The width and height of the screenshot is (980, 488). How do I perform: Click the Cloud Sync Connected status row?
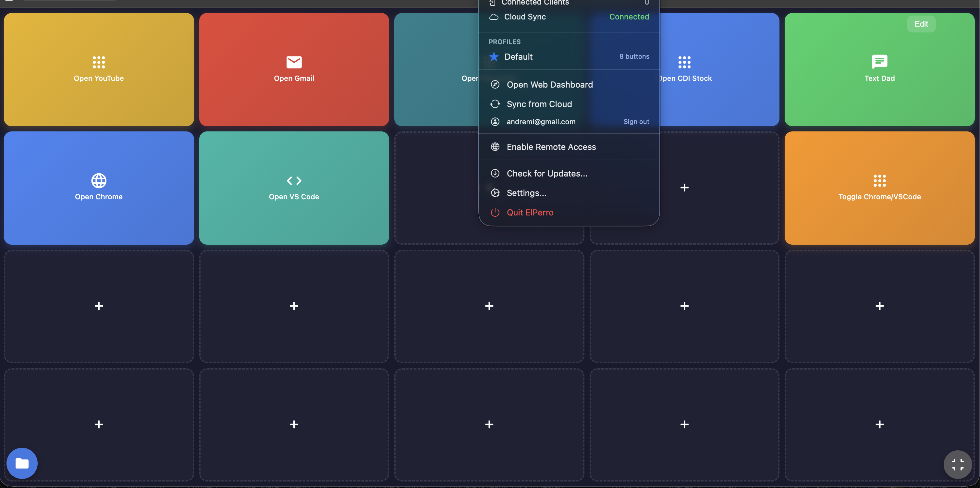click(569, 17)
